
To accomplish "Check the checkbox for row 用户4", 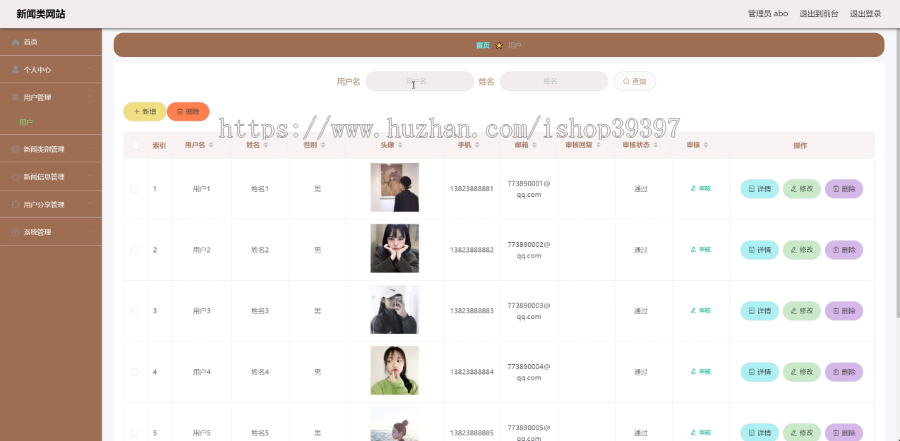I will tap(135, 372).
